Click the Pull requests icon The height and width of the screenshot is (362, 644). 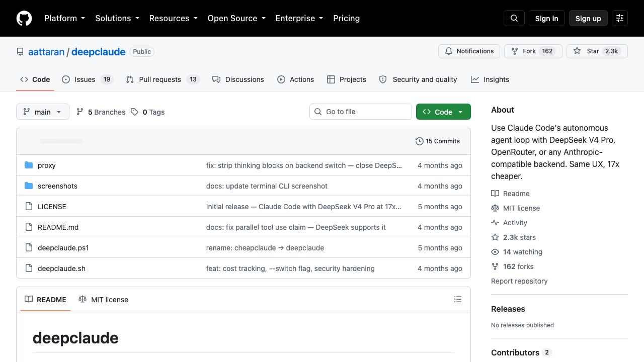pyautogui.click(x=130, y=79)
